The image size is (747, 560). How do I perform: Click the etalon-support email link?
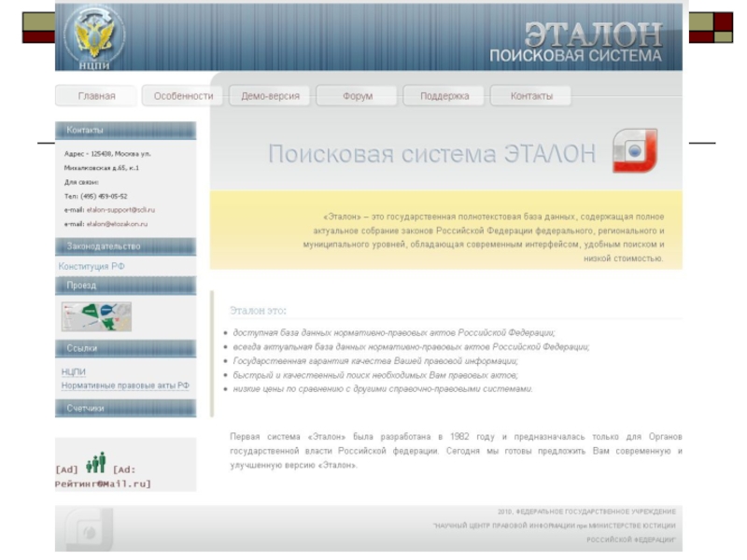coord(120,210)
